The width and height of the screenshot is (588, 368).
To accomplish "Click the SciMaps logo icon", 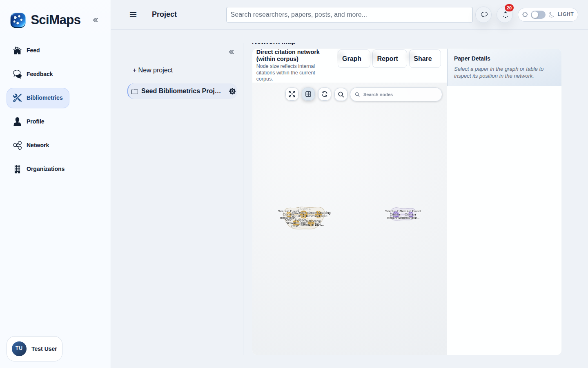I will point(18,20).
